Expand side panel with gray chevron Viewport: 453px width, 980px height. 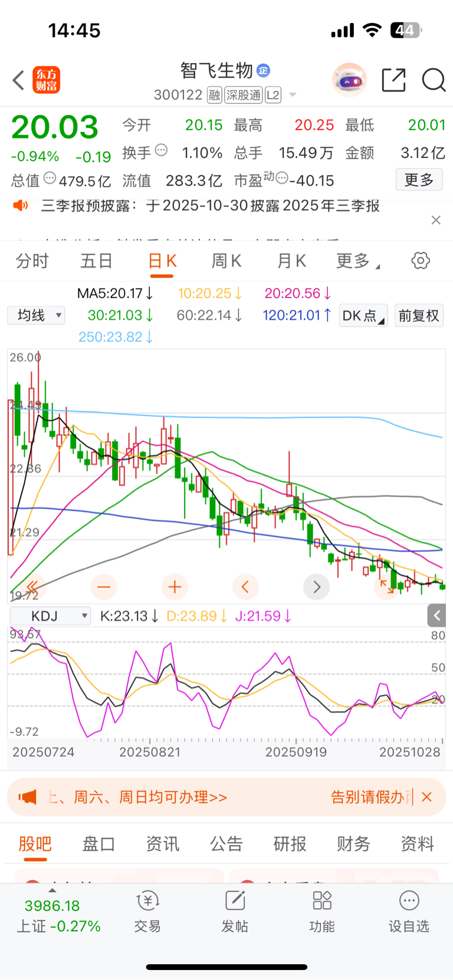click(x=436, y=616)
